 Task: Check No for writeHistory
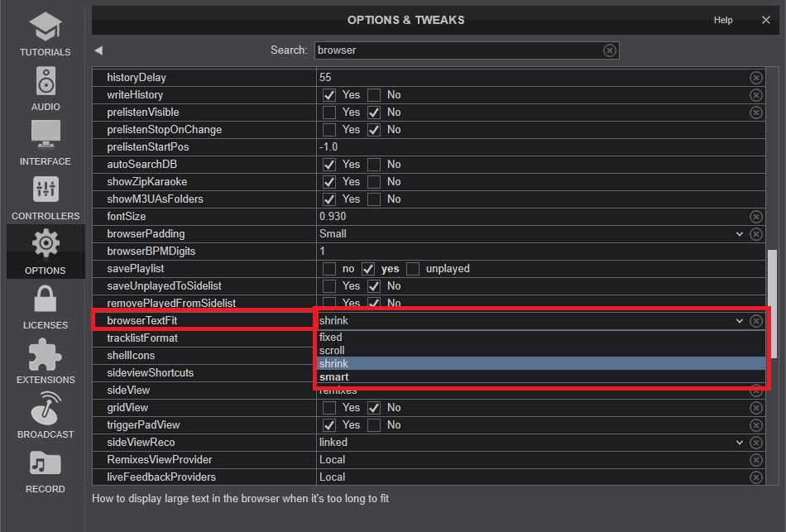pyautogui.click(x=374, y=95)
